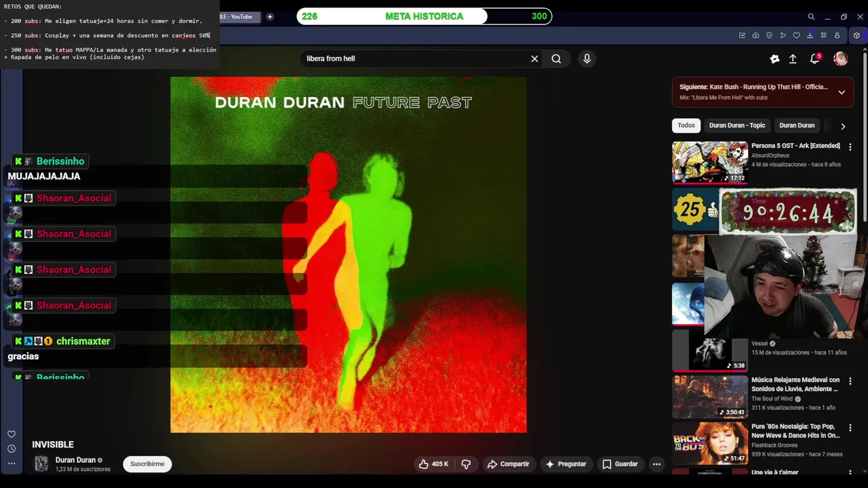Click the Suscribirme button
Image resolution: width=868 pixels, height=488 pixels.
[147, 464]
